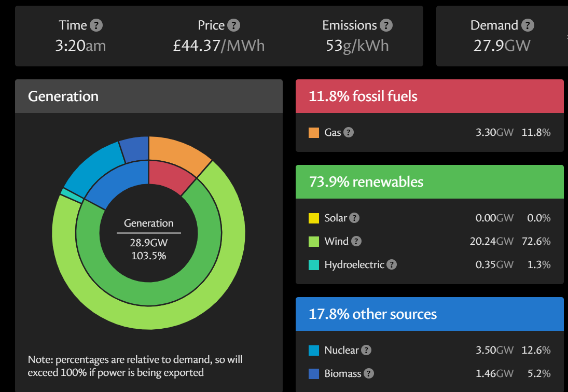Click the yellow Solar legend swatch
This screenshot has height=392, width=568.
click(314, 218)
